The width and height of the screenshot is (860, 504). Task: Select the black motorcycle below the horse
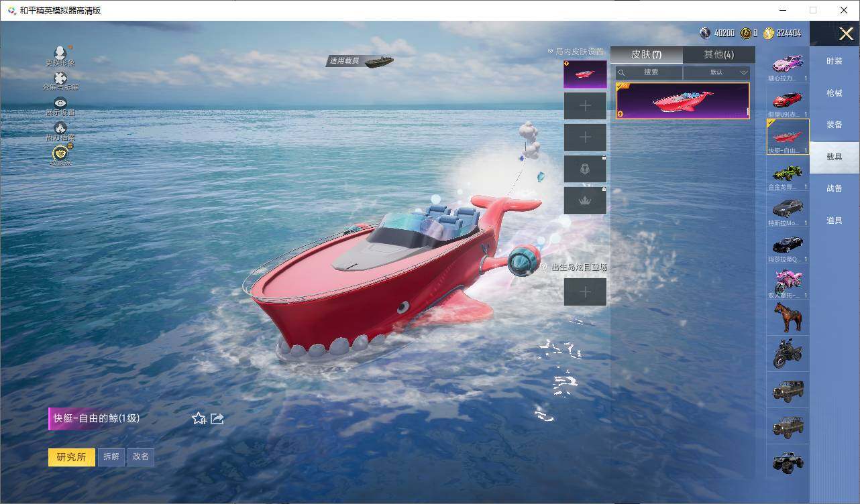pyautogui.click(x=788, y=354)
